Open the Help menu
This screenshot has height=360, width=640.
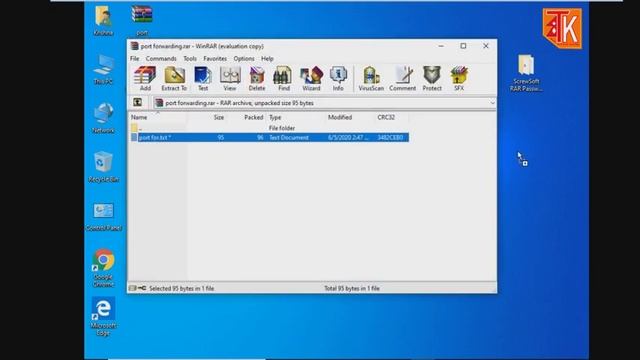pyautogui.click(x=267, y=59)
